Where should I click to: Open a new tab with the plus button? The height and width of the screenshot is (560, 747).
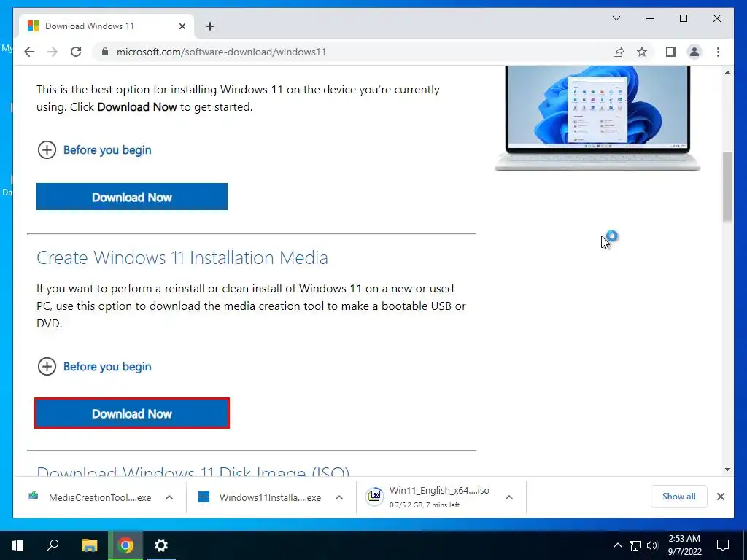(210, 26)
